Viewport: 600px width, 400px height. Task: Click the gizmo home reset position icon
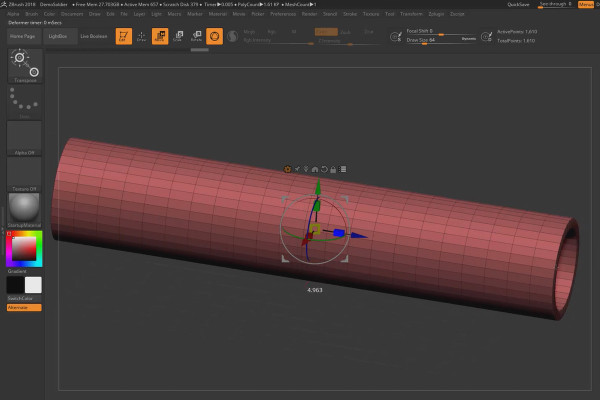tap(315, 169)
